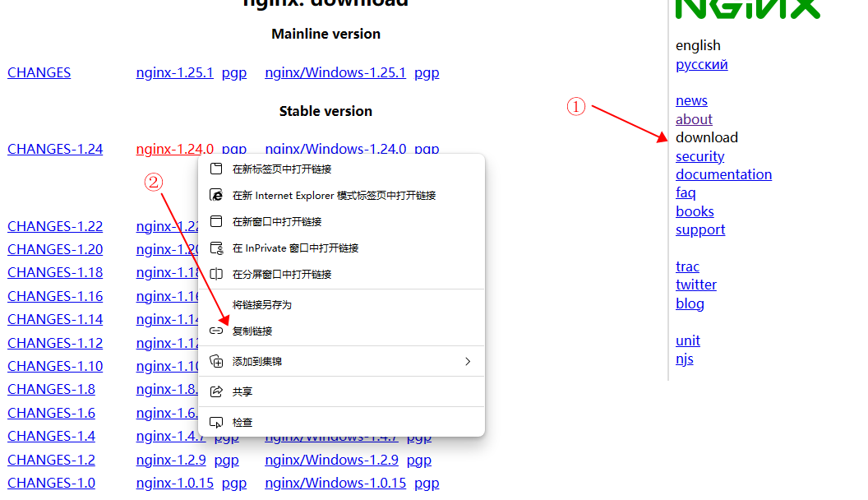Viewport: 868px width, 500px height.
Task: Open the CHANGES-1.24 link
Action: coord(55,149)
